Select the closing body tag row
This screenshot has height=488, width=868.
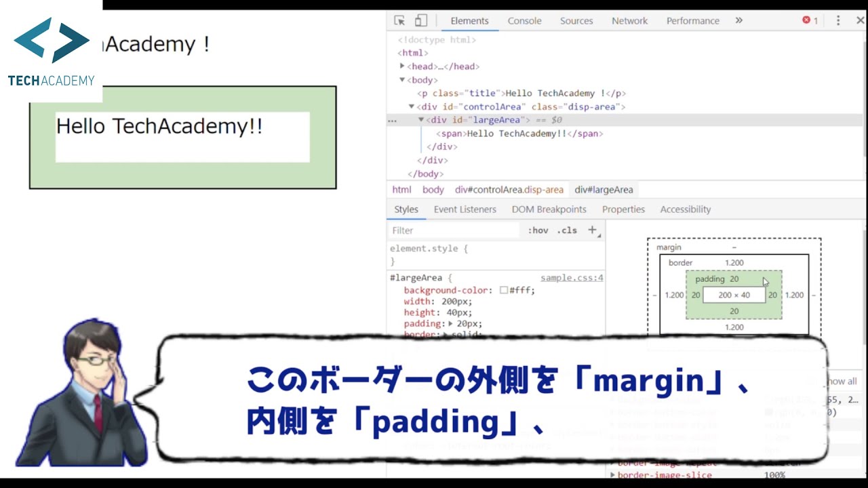425,174
